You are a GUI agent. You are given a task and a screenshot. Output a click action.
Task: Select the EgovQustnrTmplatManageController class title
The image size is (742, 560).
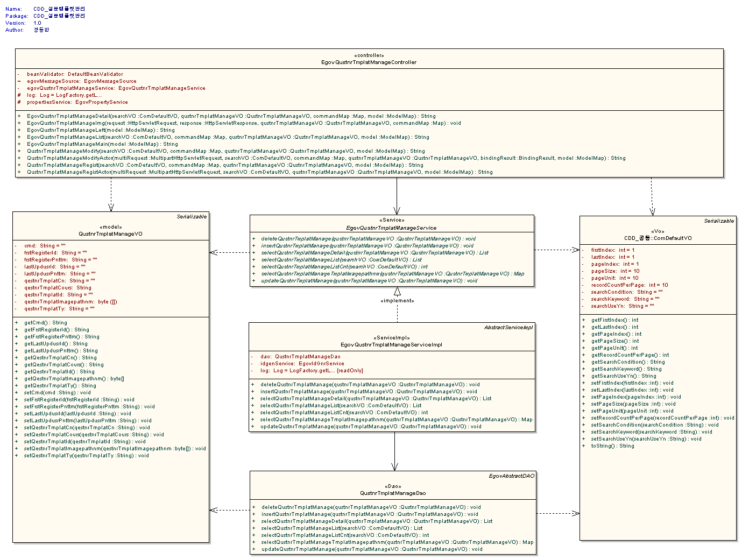pos(369,62)
